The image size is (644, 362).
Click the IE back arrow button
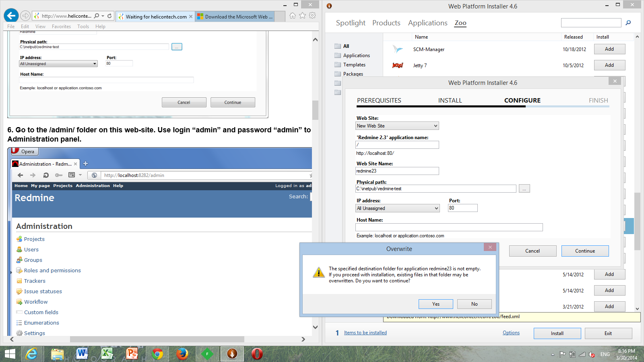pyautogui.click(x=11, y=16)
